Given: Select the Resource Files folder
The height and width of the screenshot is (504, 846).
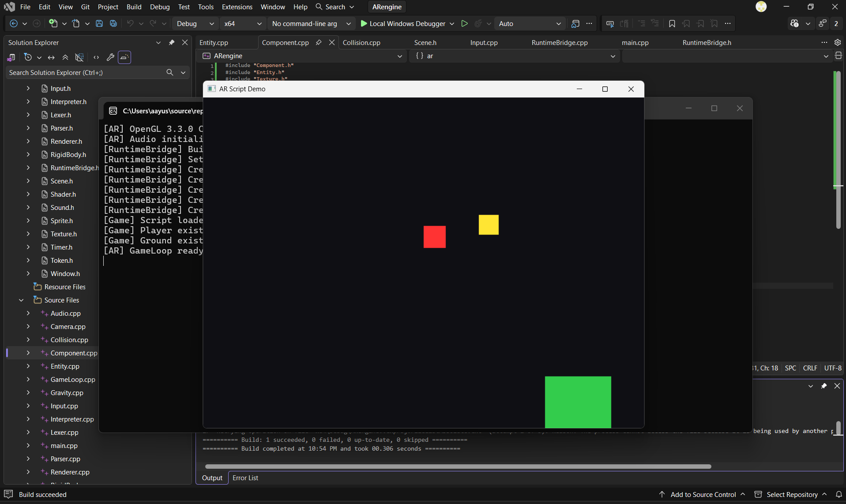Looking at the screenshot, I should (x=65, y=287).
